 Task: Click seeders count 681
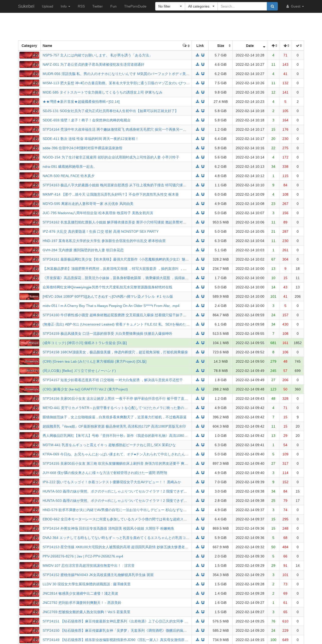pos(273,343)
